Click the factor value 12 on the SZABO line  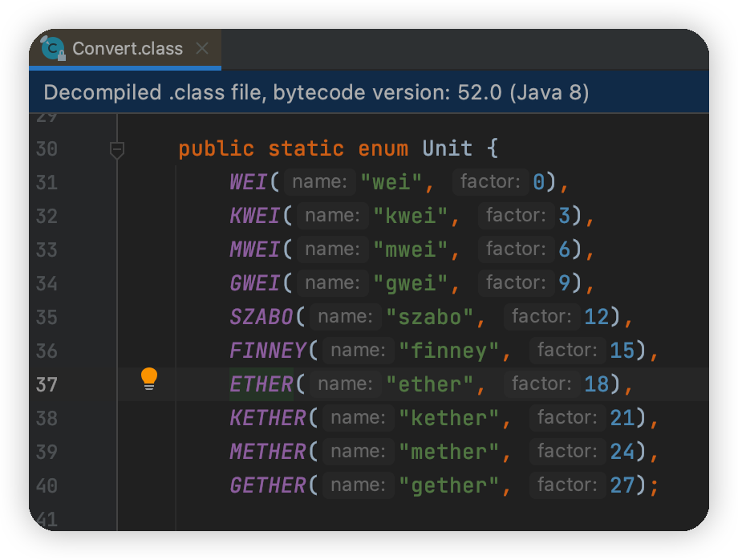click(x=596, y=317)
